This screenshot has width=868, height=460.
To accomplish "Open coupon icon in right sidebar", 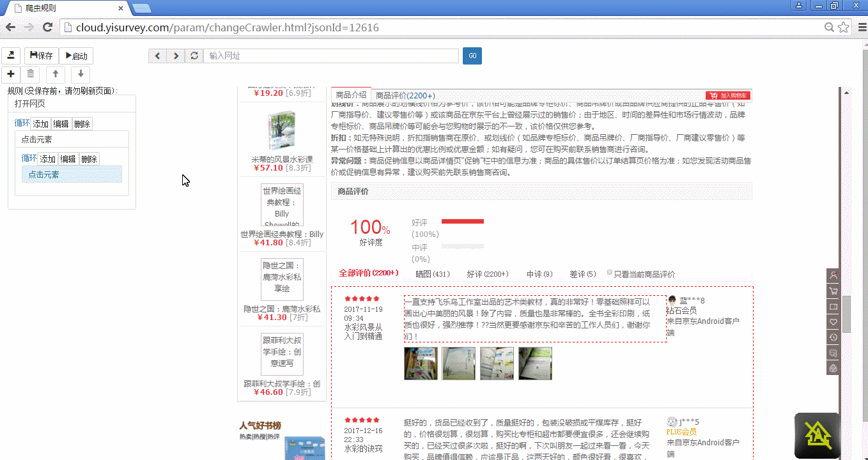I will click(833, 307).
